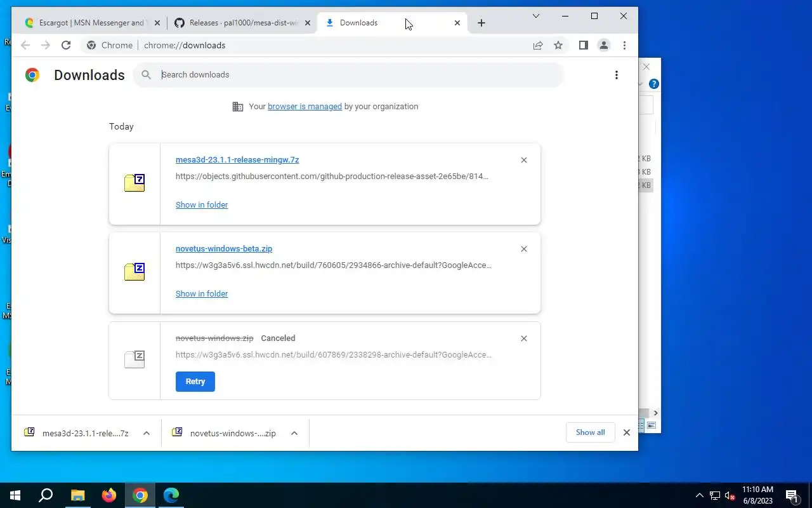
Task: Open Microsoft Edge from the taskbar
Action: (x=171, y=495)
